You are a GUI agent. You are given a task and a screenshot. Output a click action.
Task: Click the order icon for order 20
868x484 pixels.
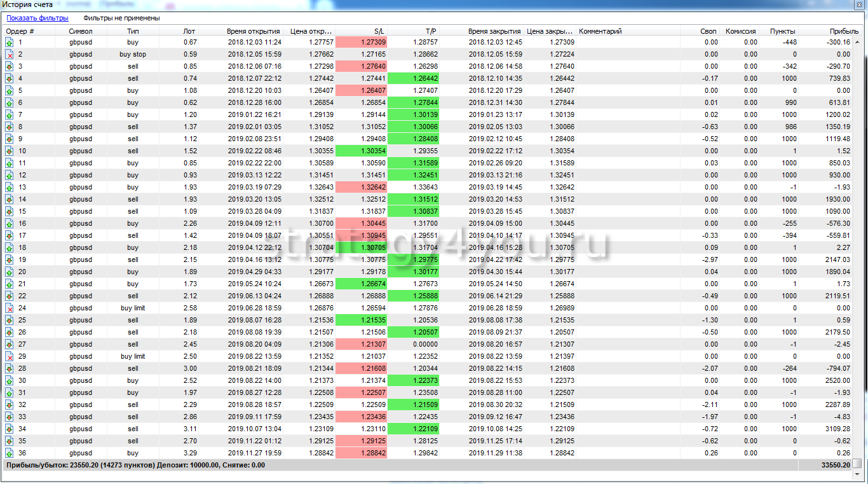pos(10,272)
